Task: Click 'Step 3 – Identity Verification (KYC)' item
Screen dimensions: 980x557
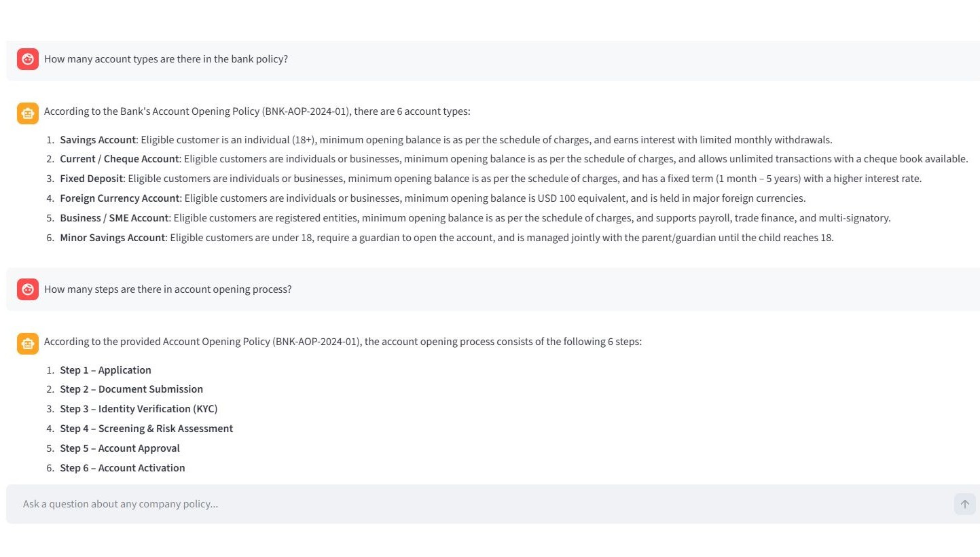Action: point(139,409)
